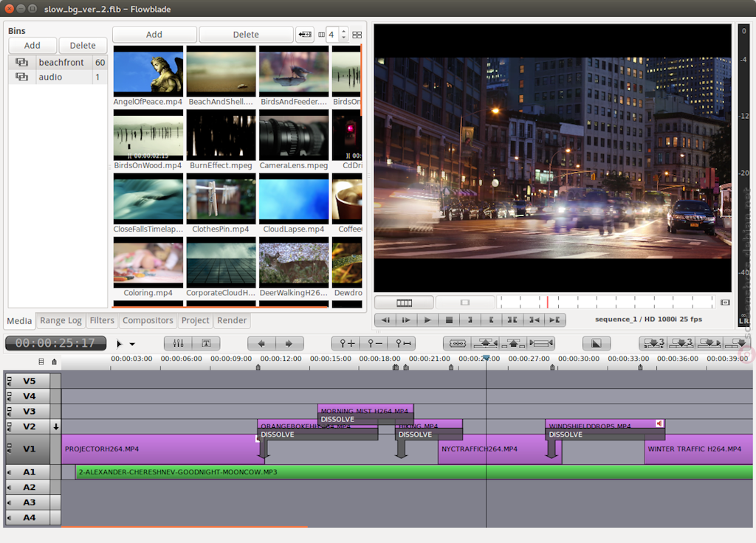Click the monitor position scrub bar
Image resolution: width=756 pixels, height=543 pixels.
click(x=607, y=302)
